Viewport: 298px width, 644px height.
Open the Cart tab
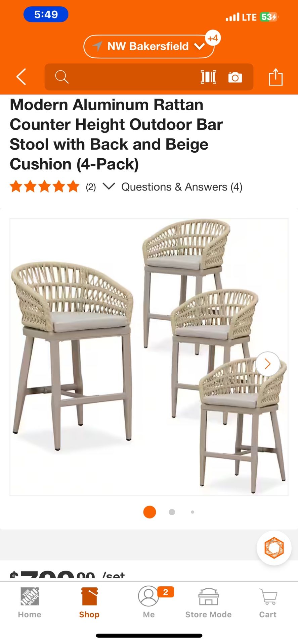tap(268, 603)
